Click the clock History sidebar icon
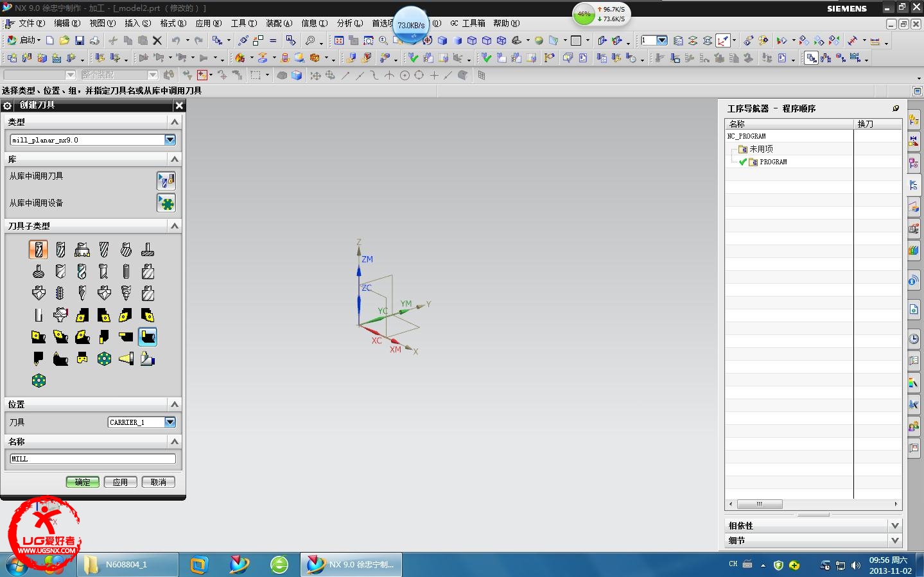This screenshot has width=924, height=577. point(914,340)
